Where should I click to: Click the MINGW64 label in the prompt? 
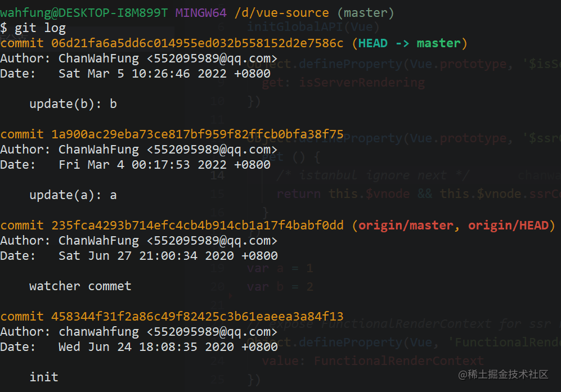point(201,13)
